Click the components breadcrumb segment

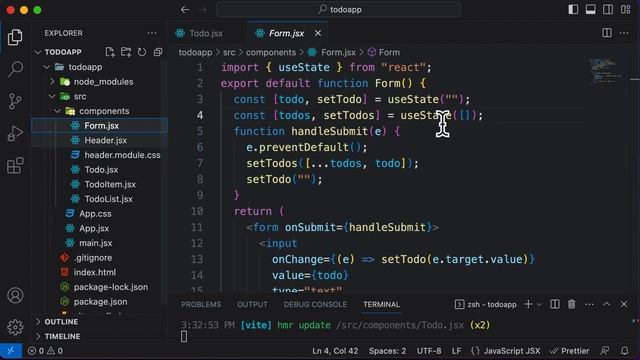pyautogui.click(x=271, y=52)
